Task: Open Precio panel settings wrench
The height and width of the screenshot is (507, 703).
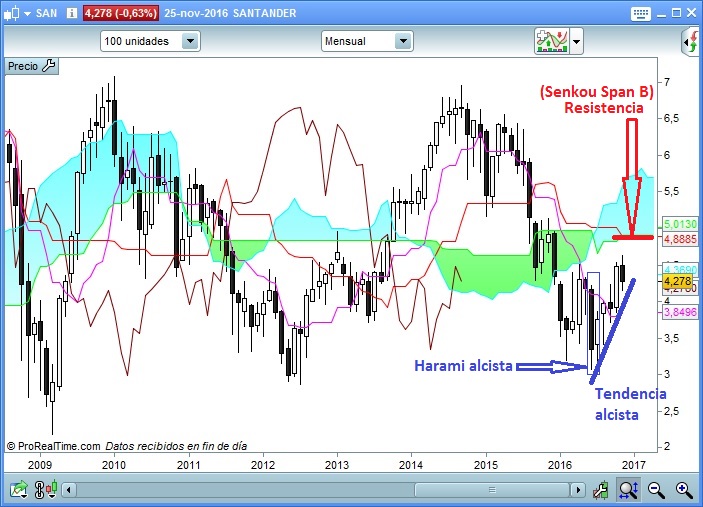Action: (48, 66)
